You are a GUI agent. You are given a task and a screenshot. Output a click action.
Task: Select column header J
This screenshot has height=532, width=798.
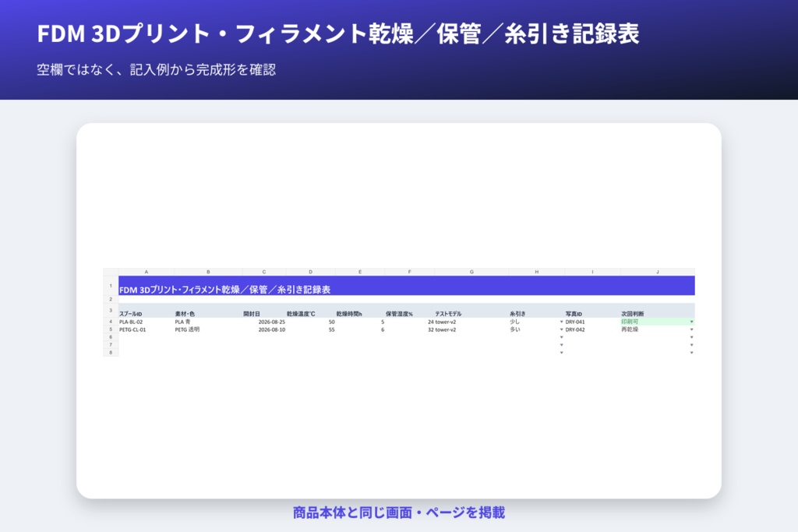(658, 272)
